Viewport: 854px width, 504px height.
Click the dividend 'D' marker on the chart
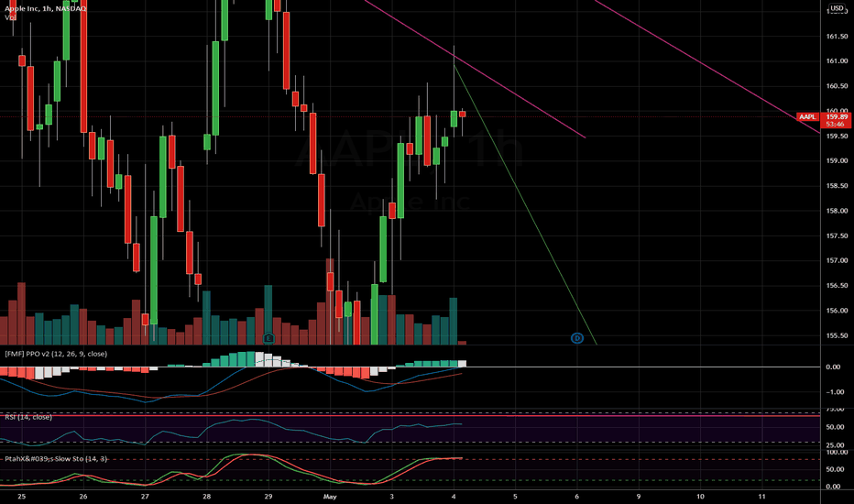point(576,338)
